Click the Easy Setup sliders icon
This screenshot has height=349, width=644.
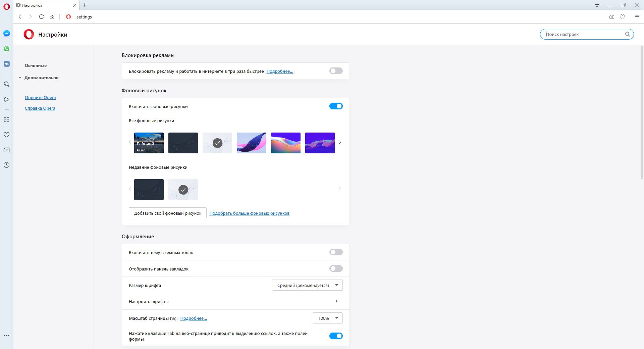(637, 17)
